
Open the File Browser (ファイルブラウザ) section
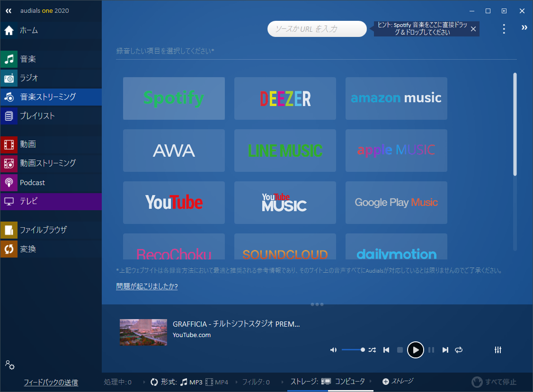coord(51,230)
